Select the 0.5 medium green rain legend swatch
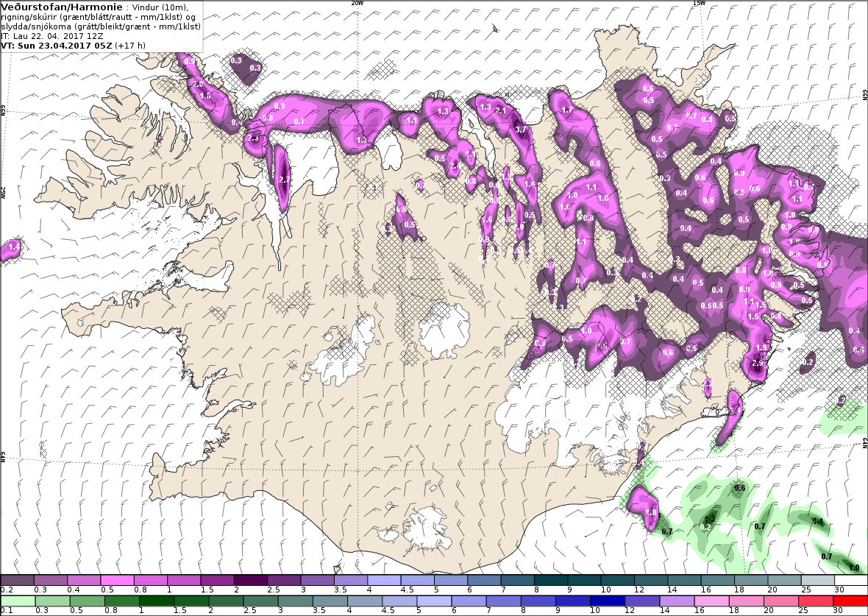 pyautogui.click(x=87, y=601)
